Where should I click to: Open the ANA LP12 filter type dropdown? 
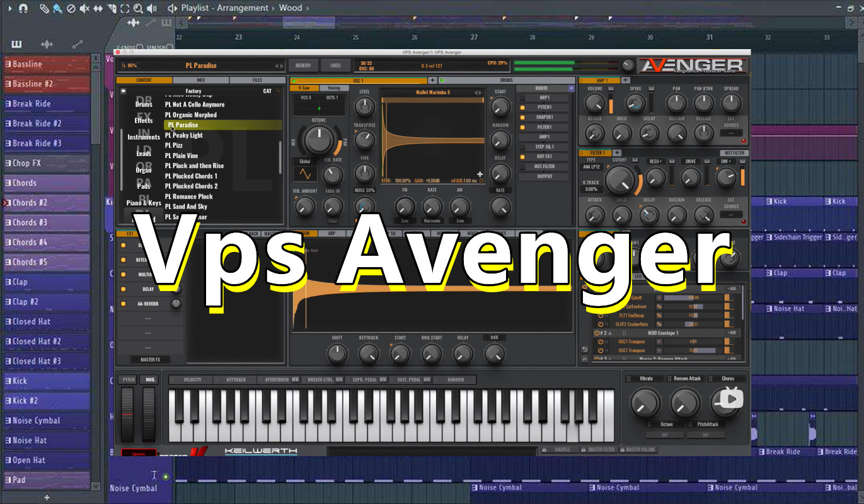[590, 166]
